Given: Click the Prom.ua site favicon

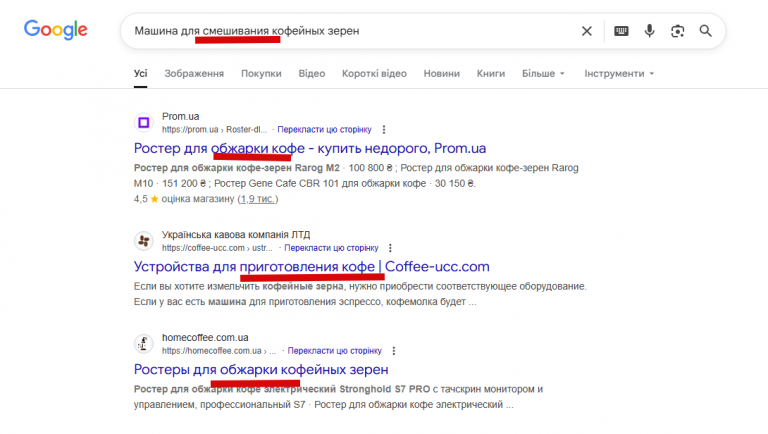Looking at the screenshot, I should tap(144, 122).
